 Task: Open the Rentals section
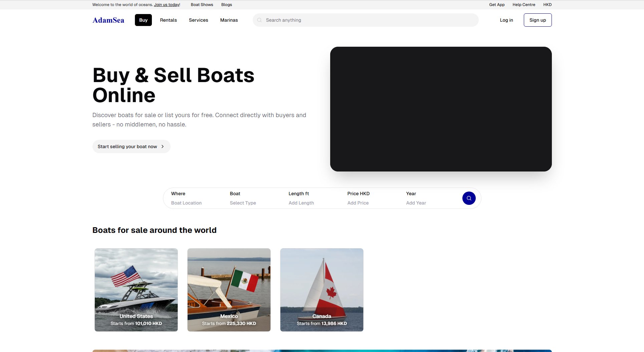click(168, 20)
